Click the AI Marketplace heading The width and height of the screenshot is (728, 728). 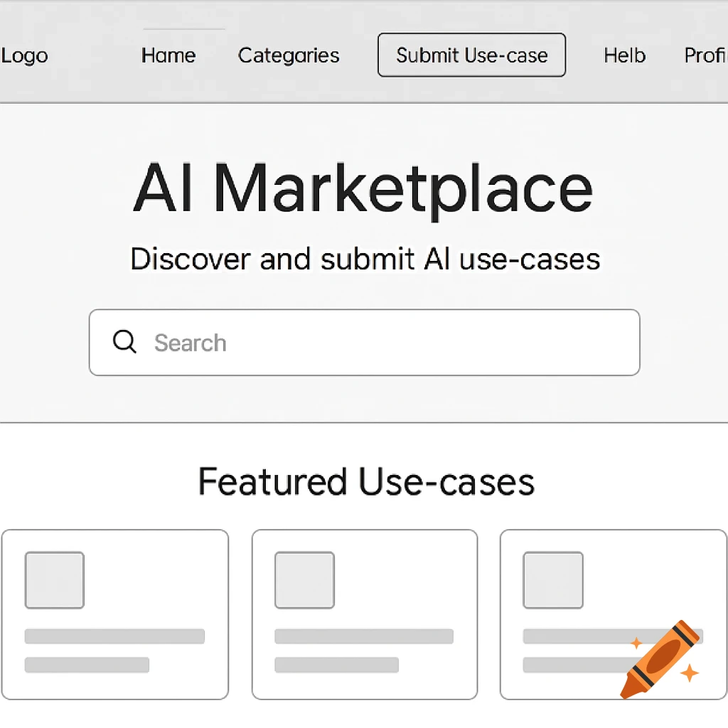(x=364, y=187)
